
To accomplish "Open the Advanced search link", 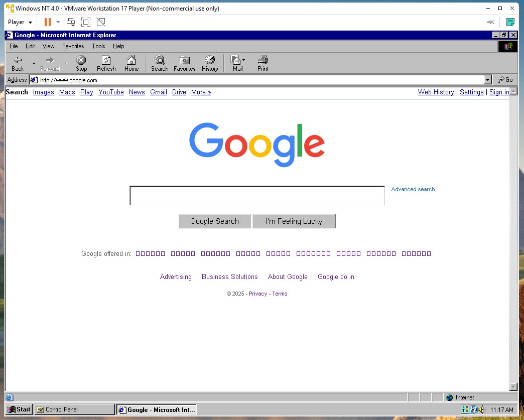I will click(x=413, y=189).
